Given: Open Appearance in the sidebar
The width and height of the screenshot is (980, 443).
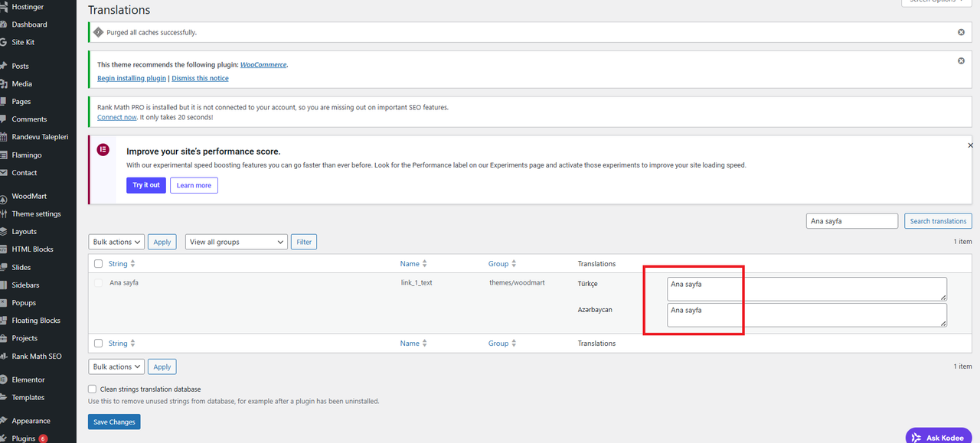Looking at the screenshot, I should tap(31, 421).
